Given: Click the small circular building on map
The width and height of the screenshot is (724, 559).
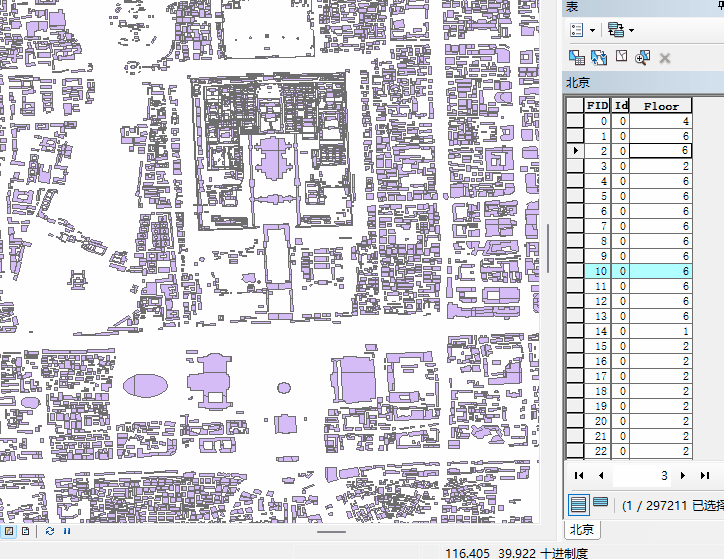Looking at the screenshot, I should point(284,388).
